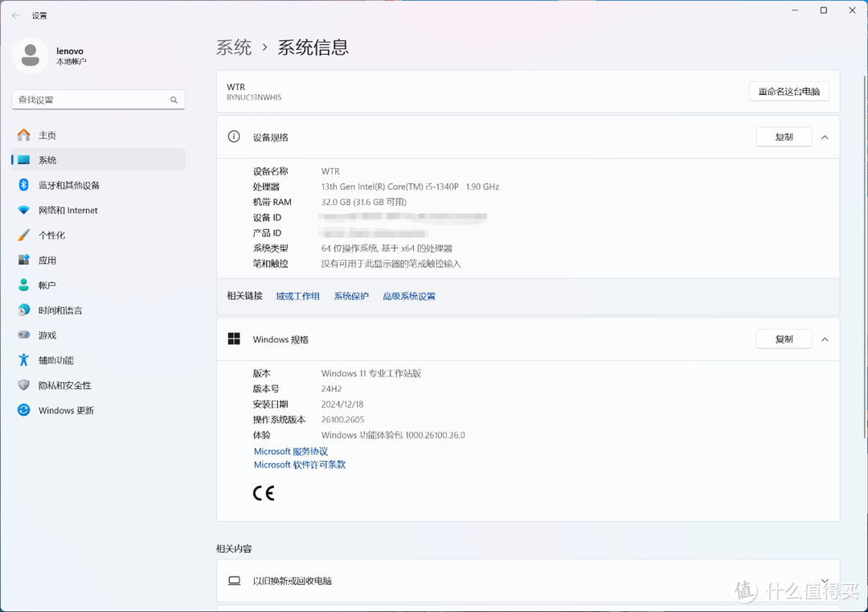Minimize the Settings window

pyautogui.click(x=795, y=10)
